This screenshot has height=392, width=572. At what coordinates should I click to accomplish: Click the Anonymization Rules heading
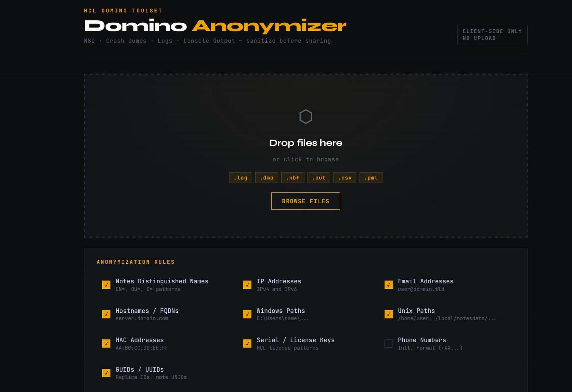(x=136, y=262)
